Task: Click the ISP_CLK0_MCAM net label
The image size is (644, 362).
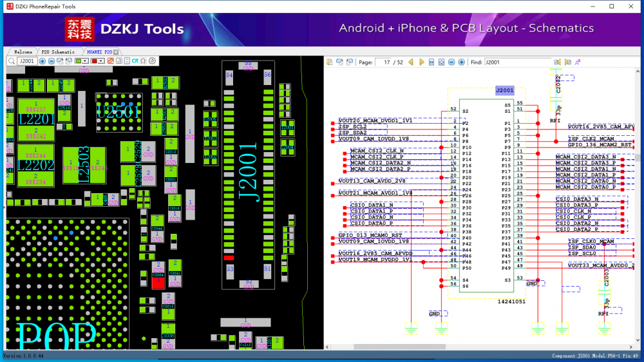Action: [x=591, y=242]
